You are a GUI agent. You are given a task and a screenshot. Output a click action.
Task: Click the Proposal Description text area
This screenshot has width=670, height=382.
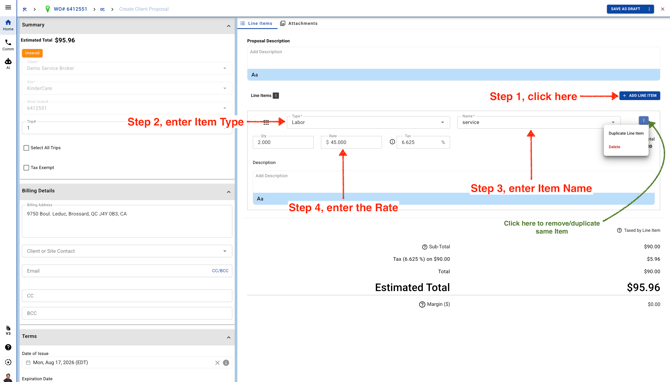[x=453, y=58]
